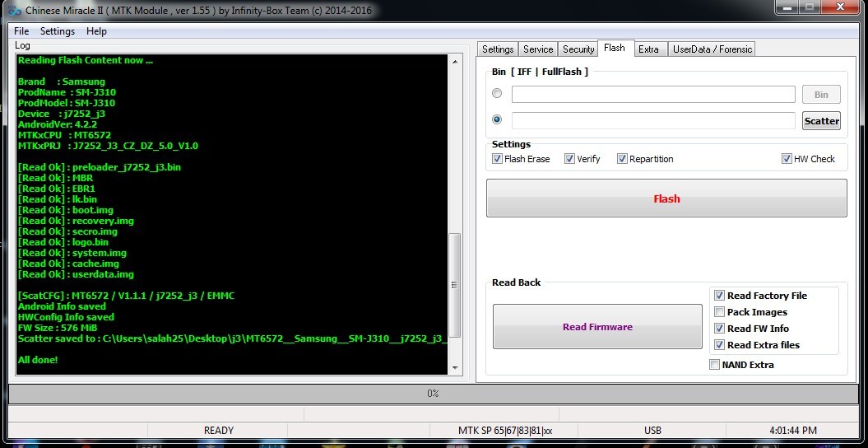Toggle the Flash Erase checkbox
The width and height of the screenshot is (868, 448).
click(497, 159)
